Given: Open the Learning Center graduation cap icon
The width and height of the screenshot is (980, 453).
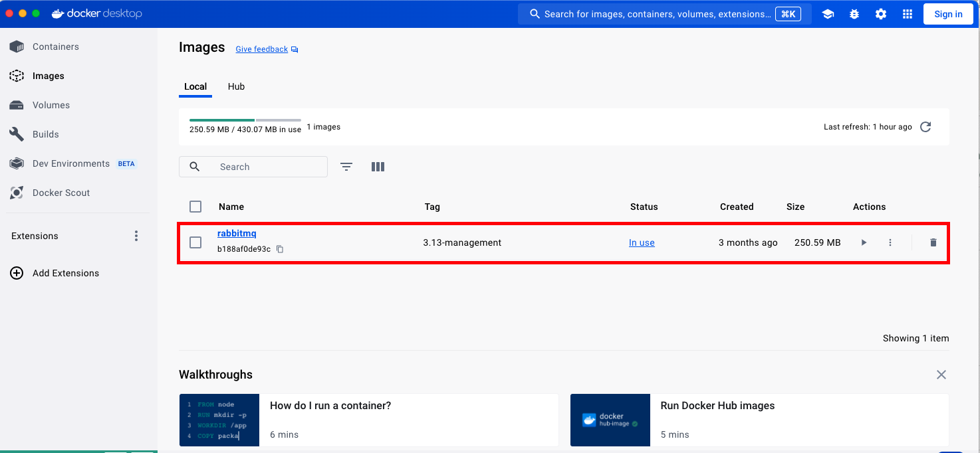Looking at the screenshot, I should point(828,14).
